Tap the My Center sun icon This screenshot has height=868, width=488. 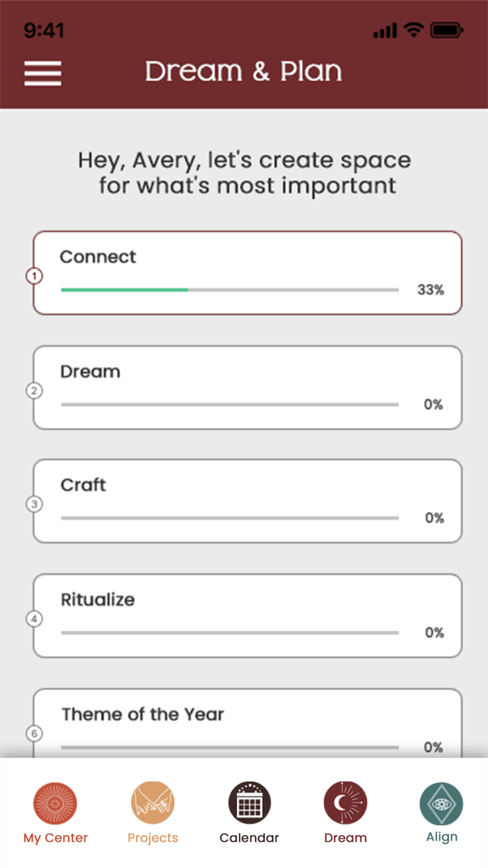55,804
